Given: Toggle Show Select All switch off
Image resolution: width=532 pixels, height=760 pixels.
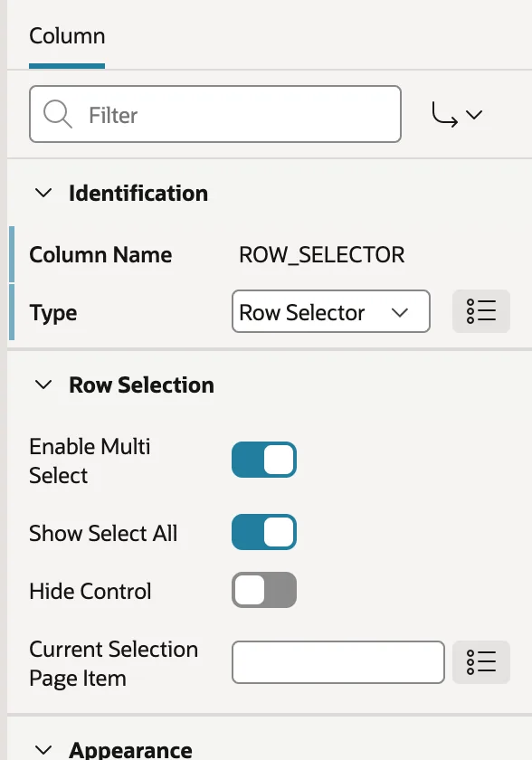Looking at the screenshot, I should [x=264, y=532].
